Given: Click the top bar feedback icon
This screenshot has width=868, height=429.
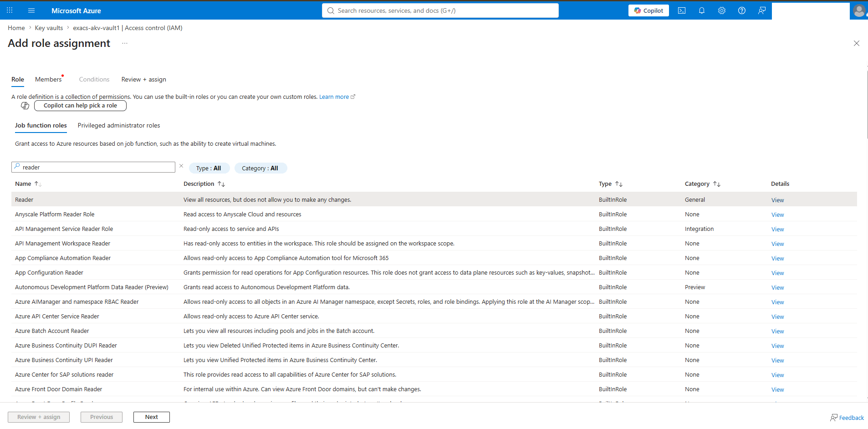Looking at the screenshot, I should click(762, 10).
